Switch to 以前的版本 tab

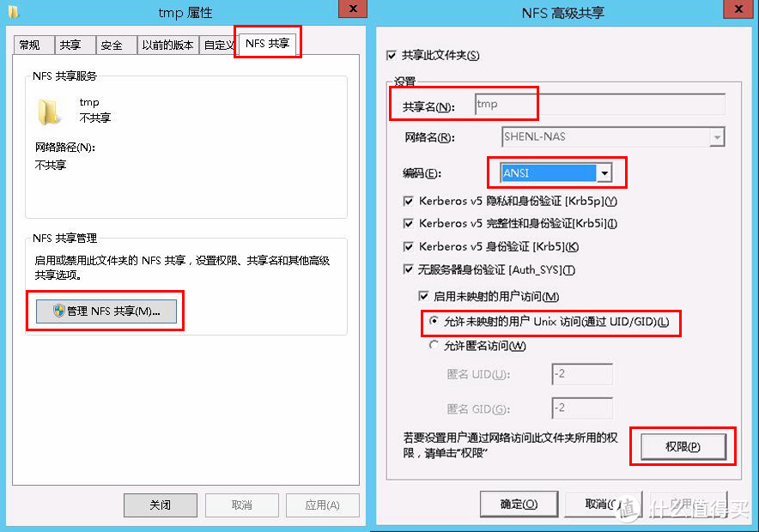click(168, 45)
